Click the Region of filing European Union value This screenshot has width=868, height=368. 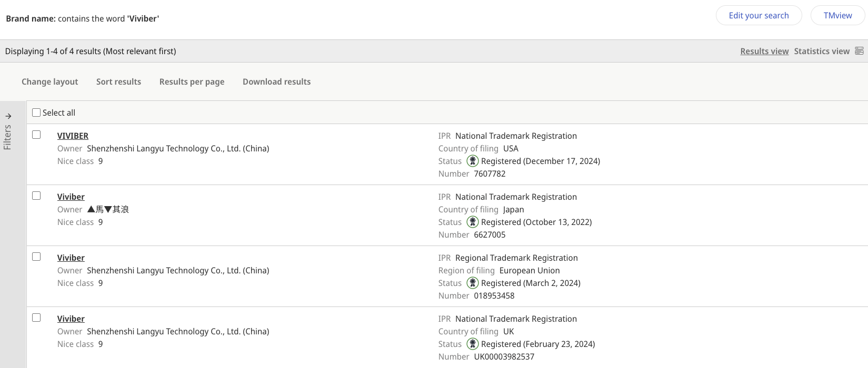(530, 270)
